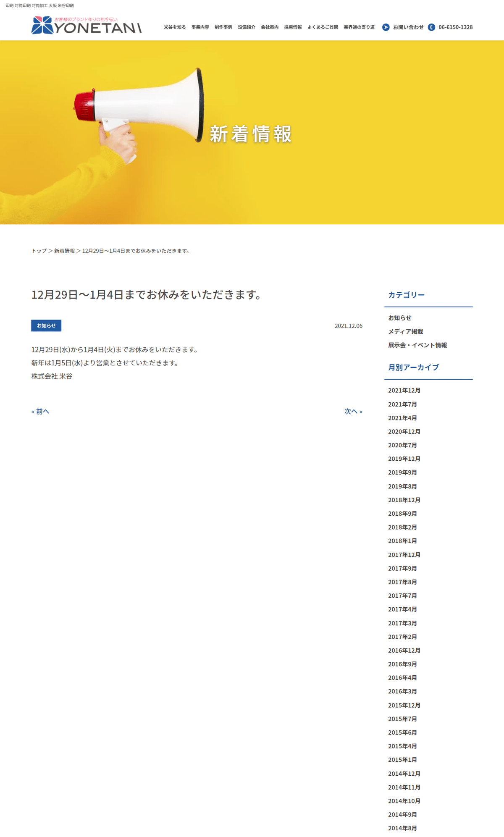Open the 2018年2月 archive
This screenshot has height=837, width=504.
402,527
